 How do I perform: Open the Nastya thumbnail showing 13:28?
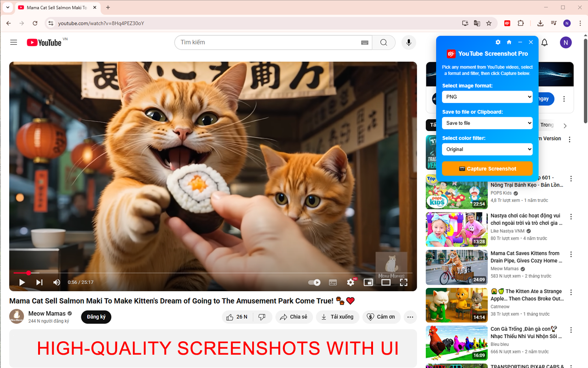point(457,229)
